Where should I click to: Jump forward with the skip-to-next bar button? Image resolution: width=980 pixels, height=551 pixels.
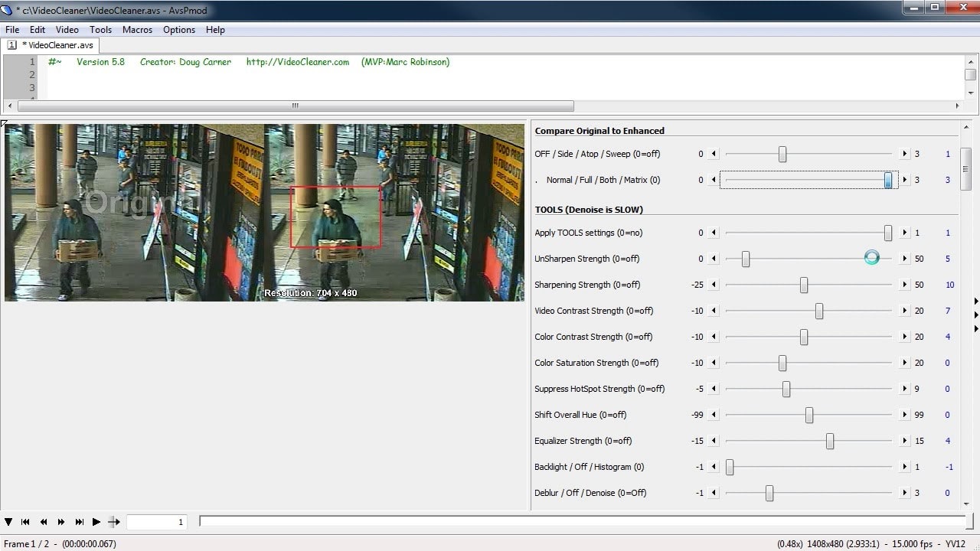(x=79, y=522)
